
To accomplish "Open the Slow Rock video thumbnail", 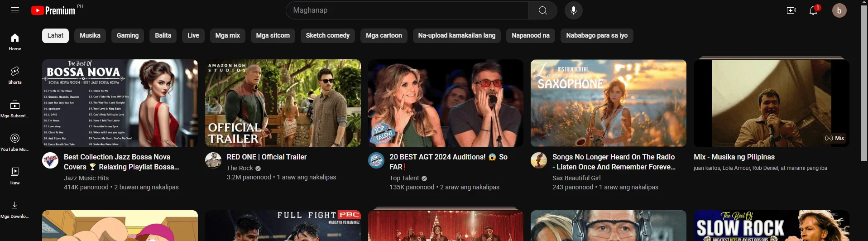I will pos(772,226).
